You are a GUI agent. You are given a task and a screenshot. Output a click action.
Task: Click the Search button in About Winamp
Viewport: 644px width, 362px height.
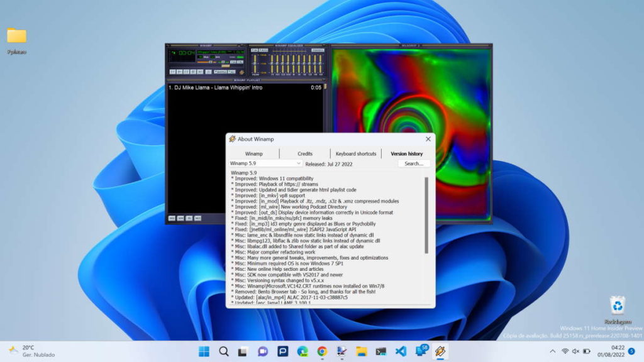[x=413, y=163]
